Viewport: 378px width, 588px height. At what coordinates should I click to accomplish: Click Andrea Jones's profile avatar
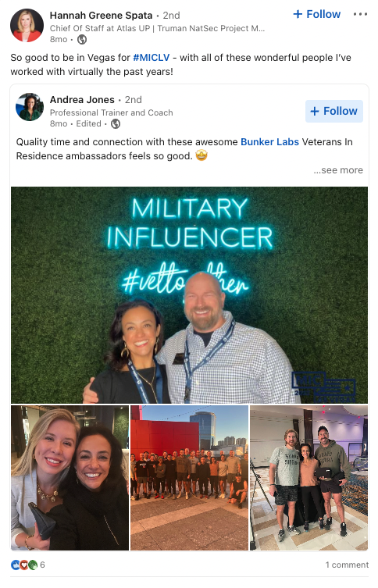pyautogui.click(x=29, y=107)
